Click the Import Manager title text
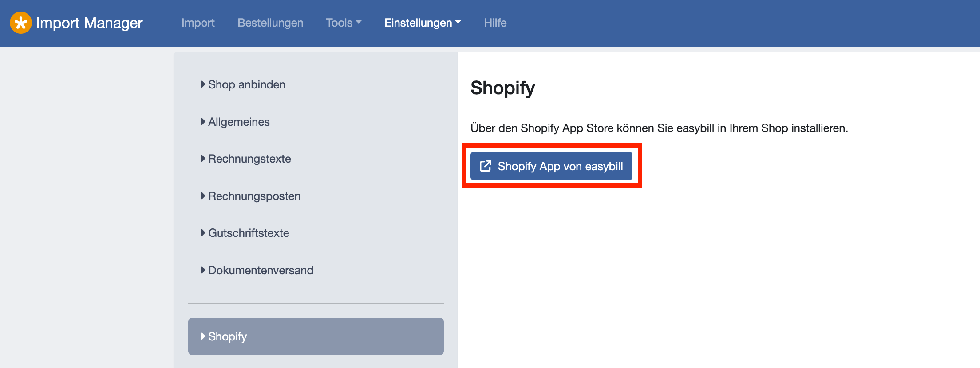The height and width of the screenshot is (368, 980). [x=89, y=23]
